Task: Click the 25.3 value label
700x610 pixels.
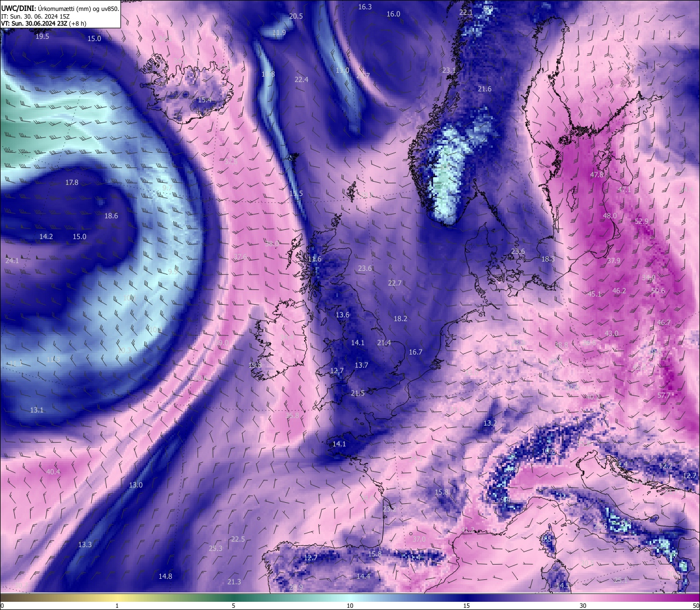Action: 216,548
